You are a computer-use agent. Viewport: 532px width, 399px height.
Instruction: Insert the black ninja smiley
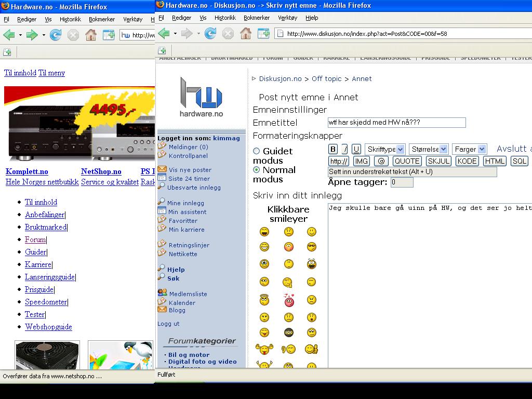(289, 332)
